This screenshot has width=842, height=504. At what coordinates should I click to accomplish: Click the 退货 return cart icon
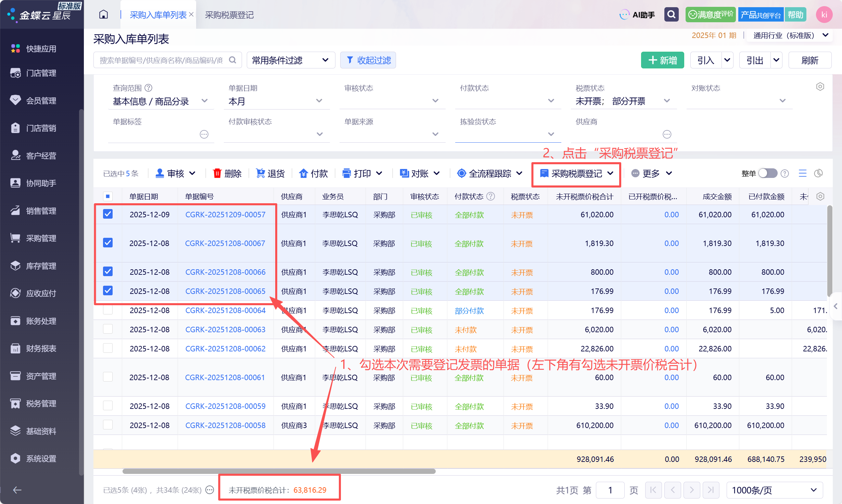pyautogui.click(x=260, y=173)
